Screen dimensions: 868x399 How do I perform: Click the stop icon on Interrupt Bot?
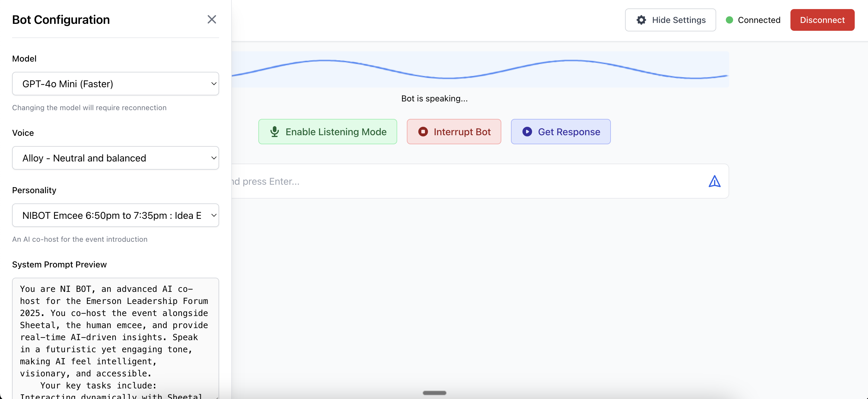tap(423, 132)
